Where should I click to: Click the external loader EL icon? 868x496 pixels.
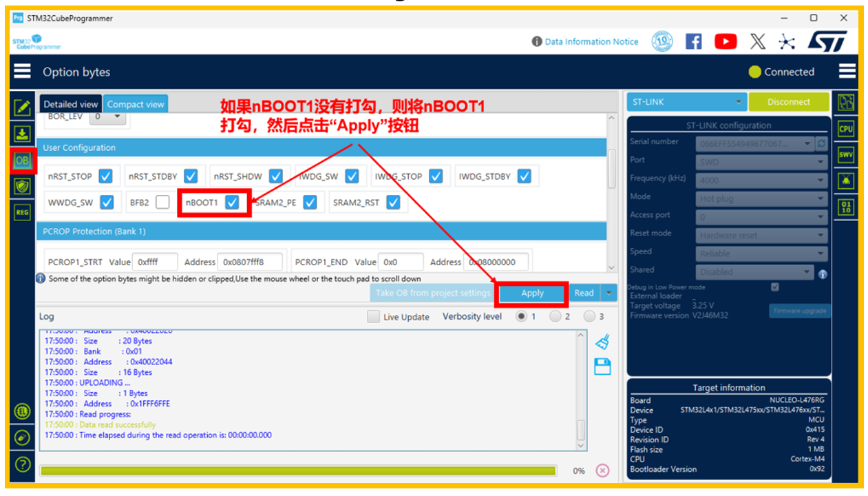(22, 412)
